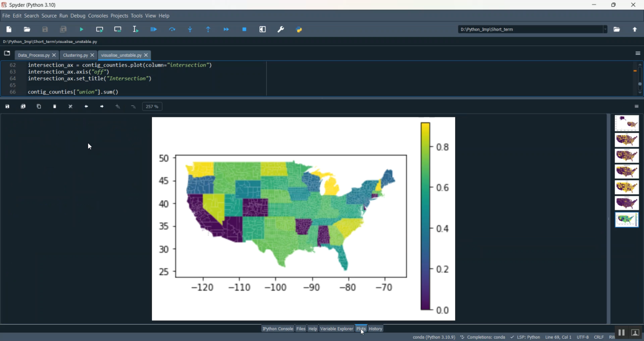Switch to the Clustering.py tab
The width and height of the screenshot is (644, 341).
(x=75, y=55)
